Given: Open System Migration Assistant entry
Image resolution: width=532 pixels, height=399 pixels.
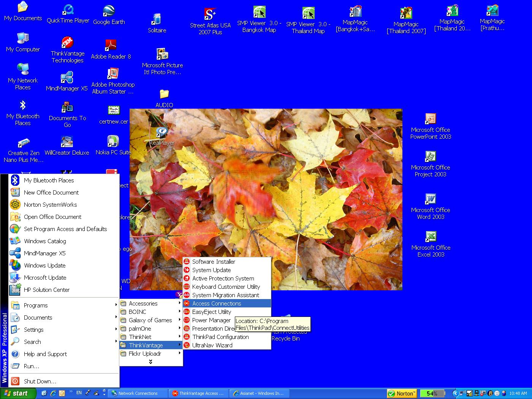Looking at the screenshot, I should 227,295.
